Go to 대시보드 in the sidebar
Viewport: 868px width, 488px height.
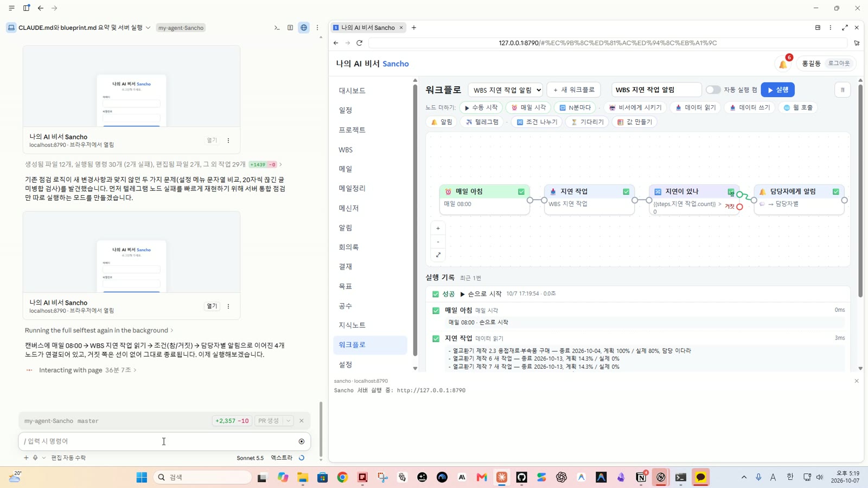(x=352, y=91)
